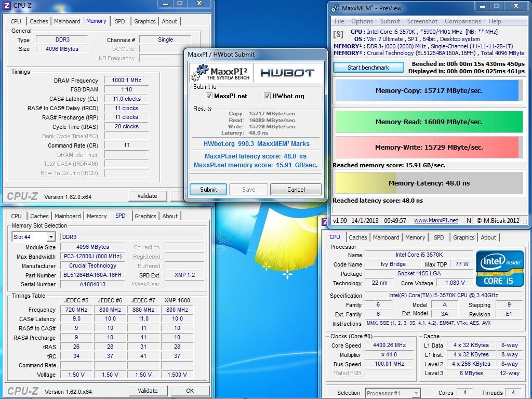Click Start benchmark button in MaxxMEM
The image size is (532, 399).
coord(368,68)
